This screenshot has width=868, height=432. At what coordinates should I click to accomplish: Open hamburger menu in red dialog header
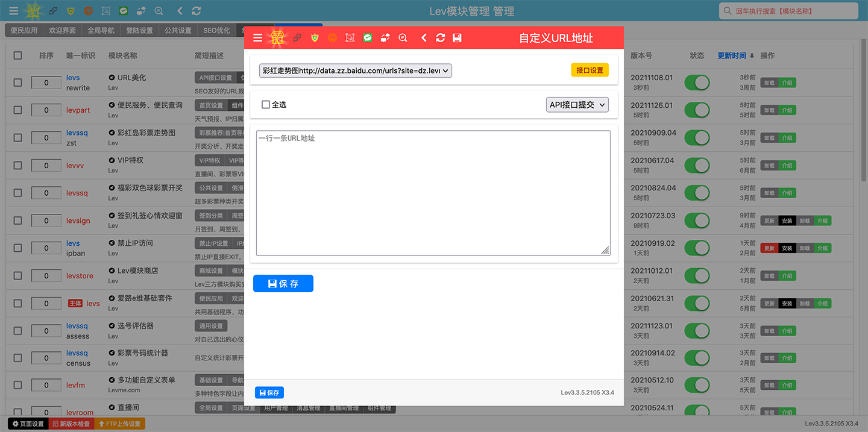[257, 38]
